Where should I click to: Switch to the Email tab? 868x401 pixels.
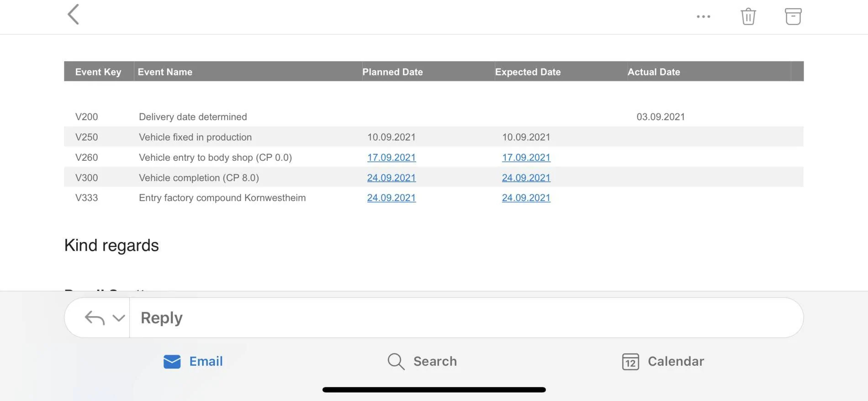[x=193, y=361]
